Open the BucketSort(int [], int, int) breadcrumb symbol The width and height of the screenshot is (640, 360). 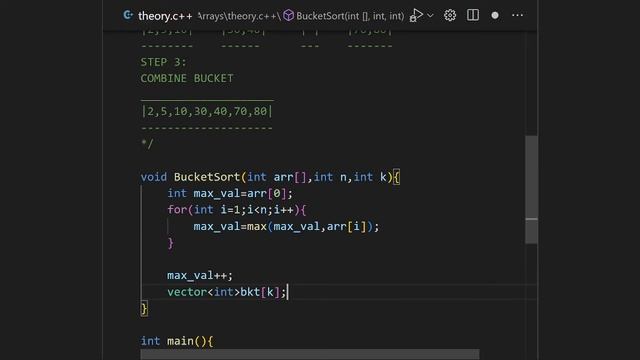click(350, 16)
